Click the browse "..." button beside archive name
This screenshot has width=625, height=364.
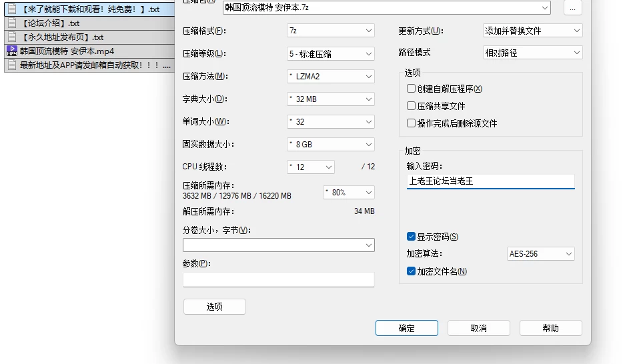(573, 8)
